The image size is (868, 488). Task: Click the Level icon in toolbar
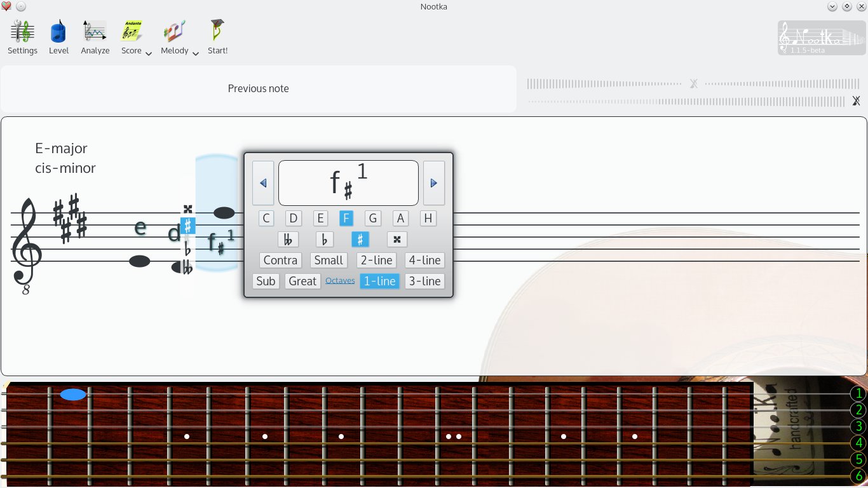[58, 32]
